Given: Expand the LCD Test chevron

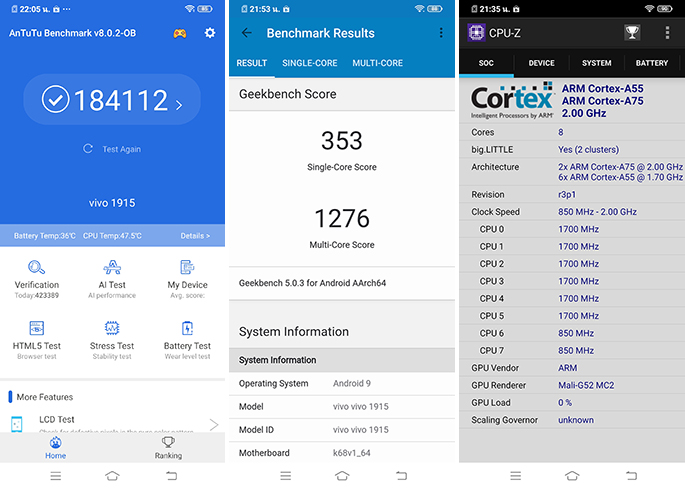Looking at the screenshot, I should 213,425.
